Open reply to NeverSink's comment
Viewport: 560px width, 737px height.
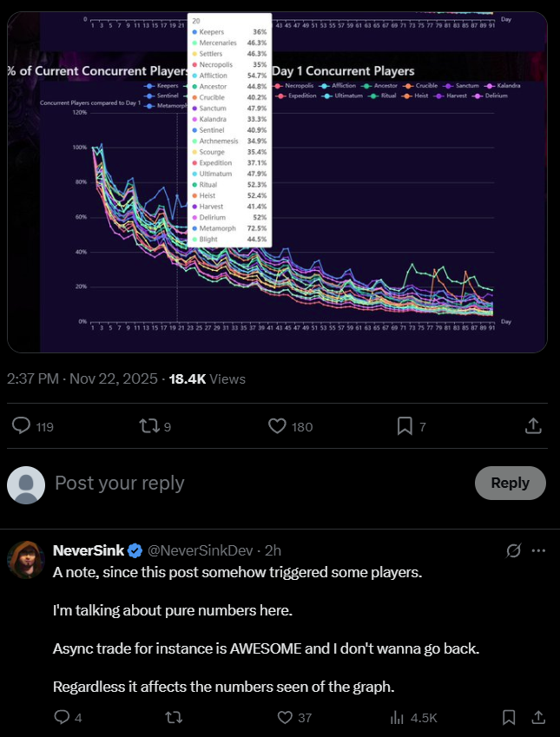pos(62,717)
